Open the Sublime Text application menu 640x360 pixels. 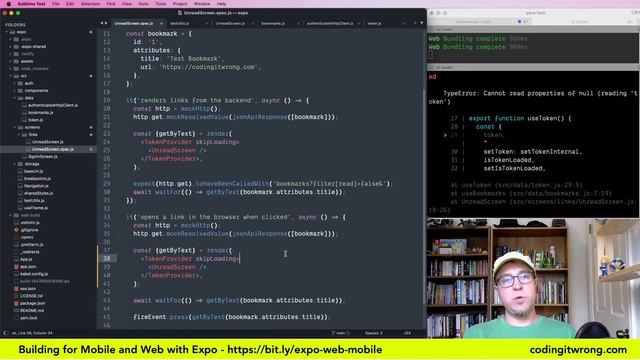pos(31,4)
